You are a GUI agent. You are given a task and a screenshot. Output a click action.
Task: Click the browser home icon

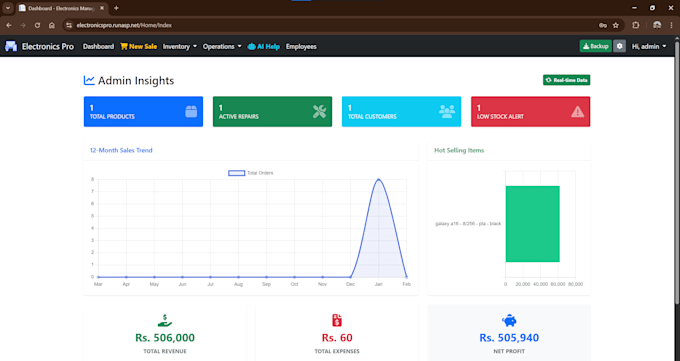[52, 25]
